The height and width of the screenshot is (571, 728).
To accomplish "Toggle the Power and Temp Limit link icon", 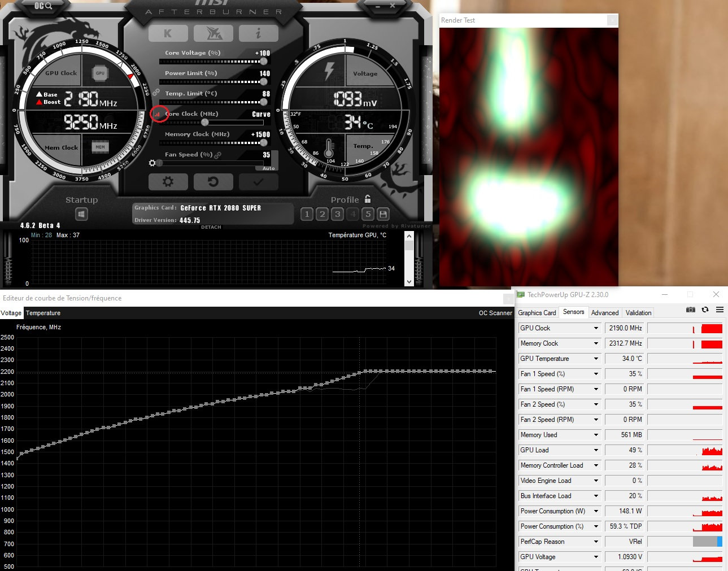I will click(x=156, y=92).
